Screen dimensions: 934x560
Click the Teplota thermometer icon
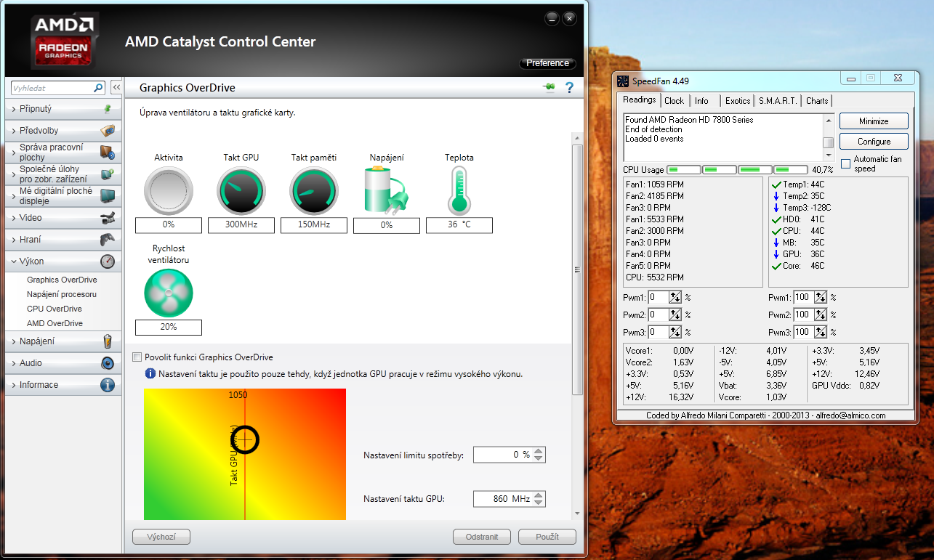459,190
